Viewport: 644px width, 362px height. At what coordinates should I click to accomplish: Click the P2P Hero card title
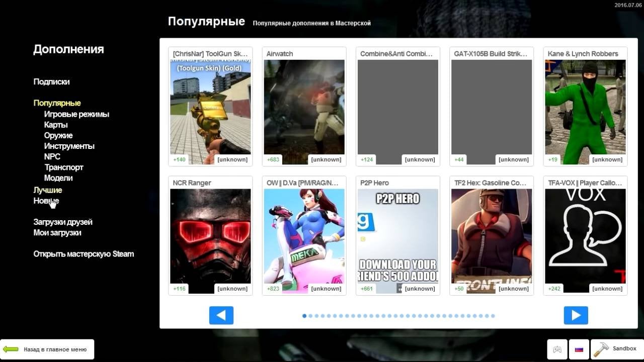tap(374, 183)
